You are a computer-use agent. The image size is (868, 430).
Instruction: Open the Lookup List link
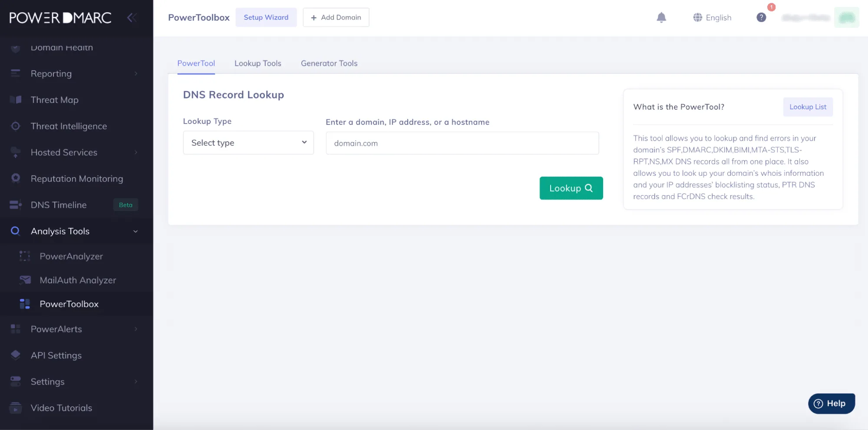[x=808, y=107]
